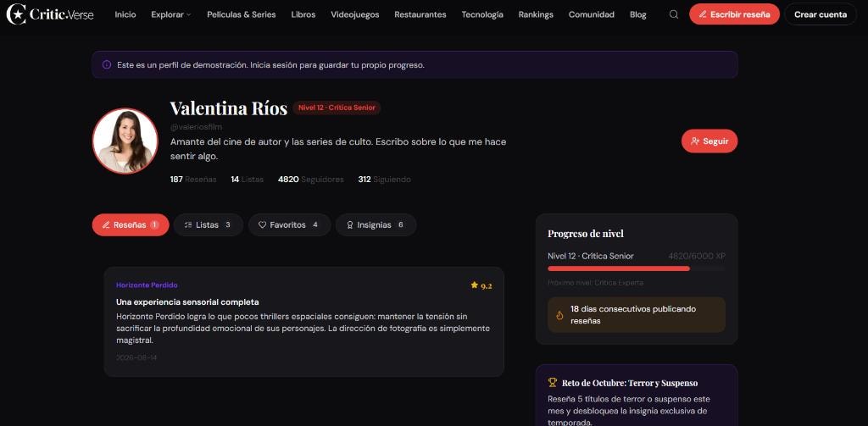Click the 187 Reseñas stat
Image resolution: width=868 pixels, height=426 pixels.
[x=193, y=180]
